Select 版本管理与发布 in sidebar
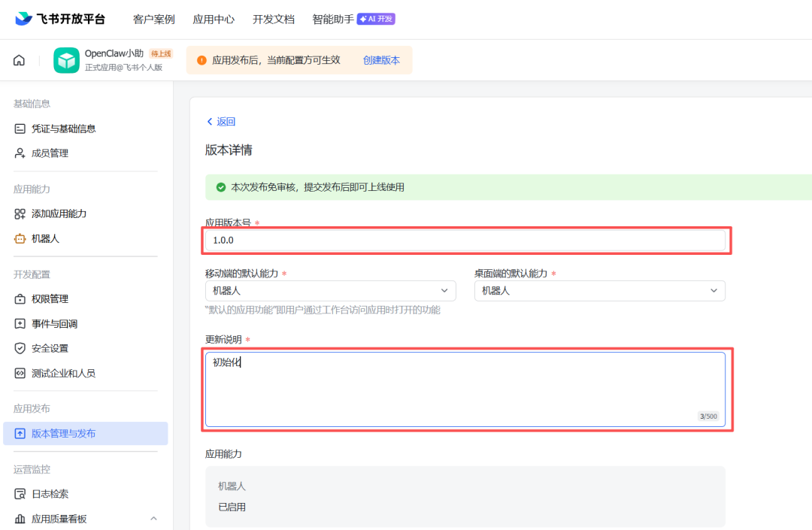812x530 pixels. 86,434
